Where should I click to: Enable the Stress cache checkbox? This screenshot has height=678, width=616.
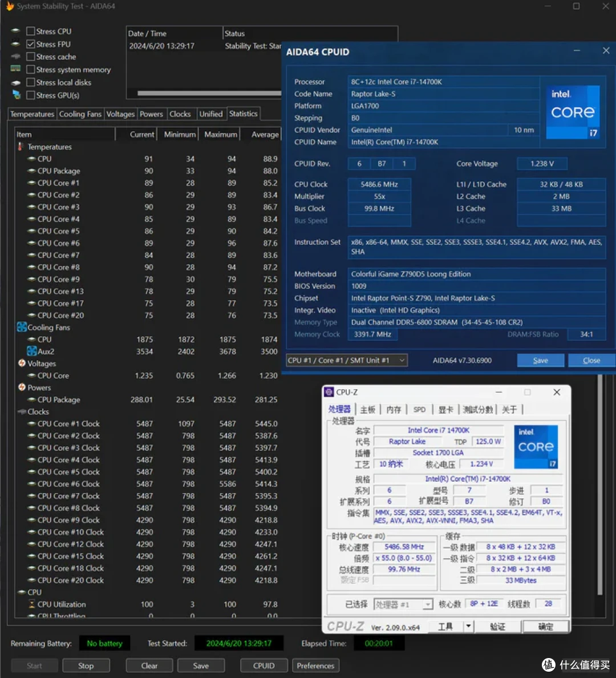tap(31, 56)
